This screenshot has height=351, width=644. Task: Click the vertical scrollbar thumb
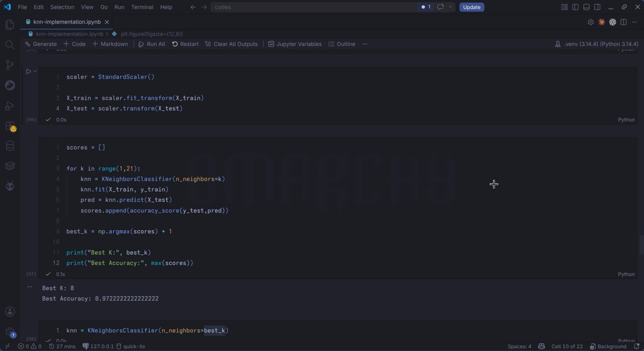[641, 245]
